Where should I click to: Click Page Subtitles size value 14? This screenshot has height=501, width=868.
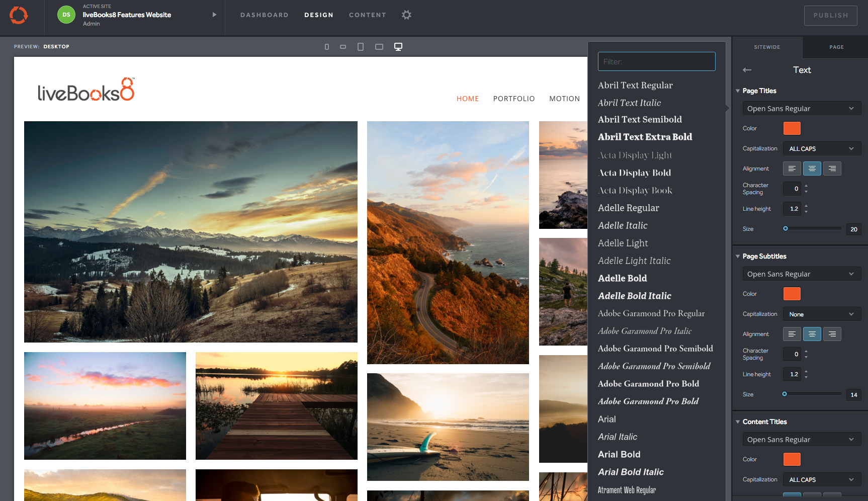854,395
